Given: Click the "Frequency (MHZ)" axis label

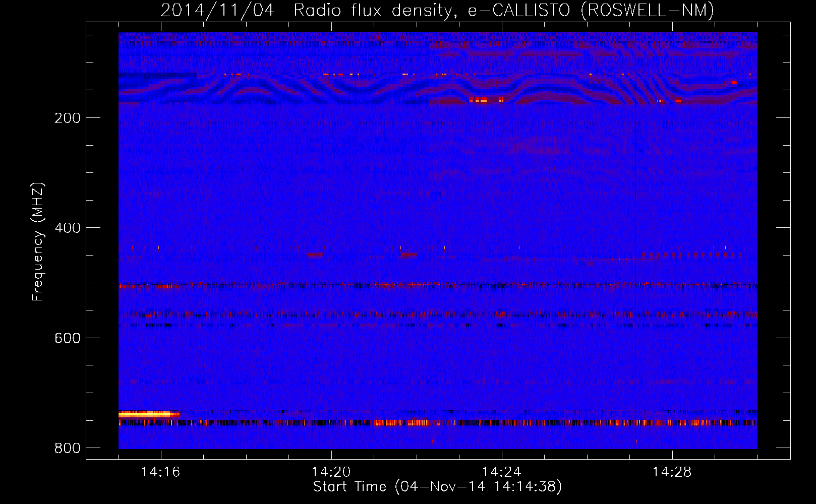Looking at the screenshot, I should [38, 241].
